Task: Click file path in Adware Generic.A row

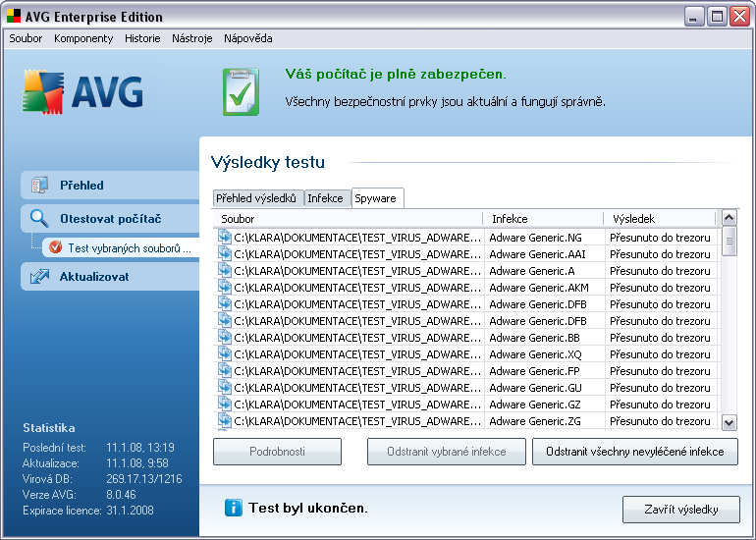Action: click(x=357, y=271)
